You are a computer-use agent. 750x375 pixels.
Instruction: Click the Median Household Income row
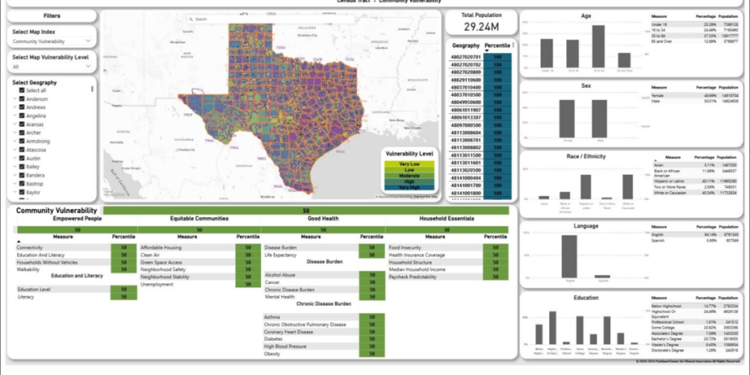coord(448,270)
